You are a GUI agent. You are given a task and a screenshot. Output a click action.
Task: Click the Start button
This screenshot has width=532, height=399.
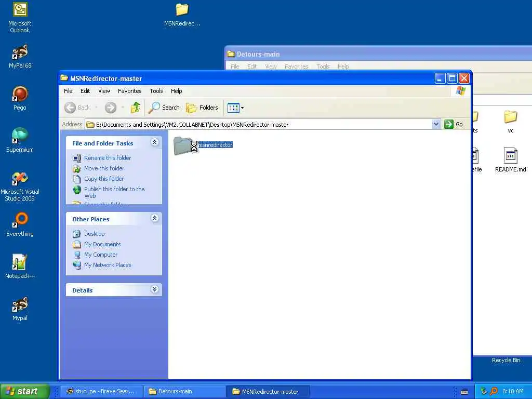pyautogui.click(x=24, y=391)
